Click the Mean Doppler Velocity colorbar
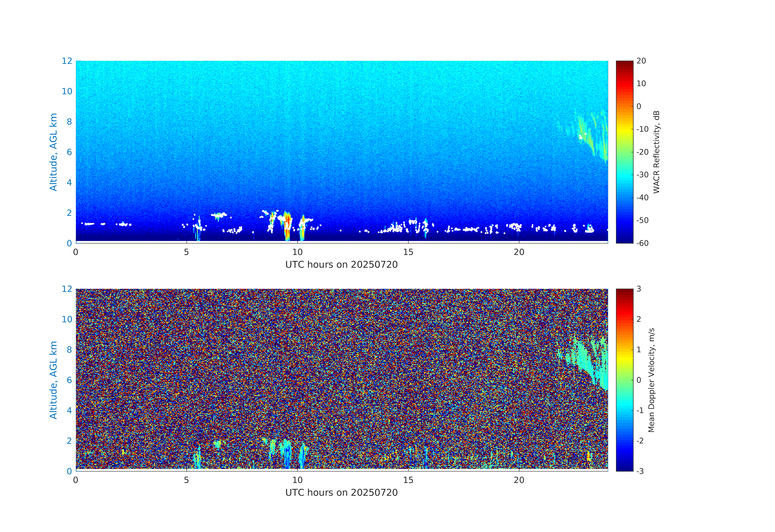The height and width of the screenshot is (532, 775). [x=624, y=380]
